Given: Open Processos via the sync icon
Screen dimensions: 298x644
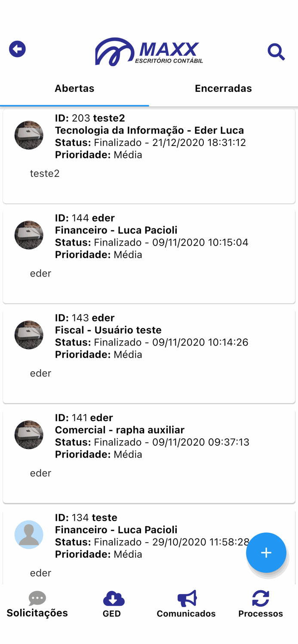Looking at the screenshot, I should pos(261,597).
